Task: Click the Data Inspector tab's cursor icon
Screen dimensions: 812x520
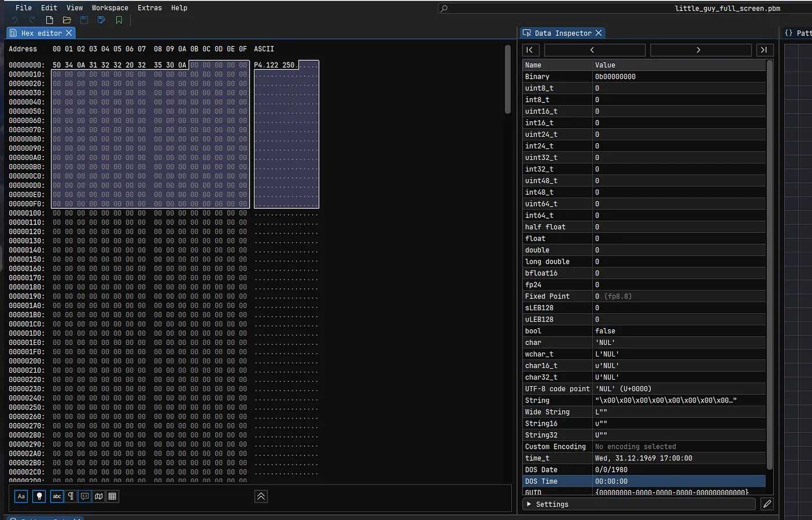Action: coord(527,33)
